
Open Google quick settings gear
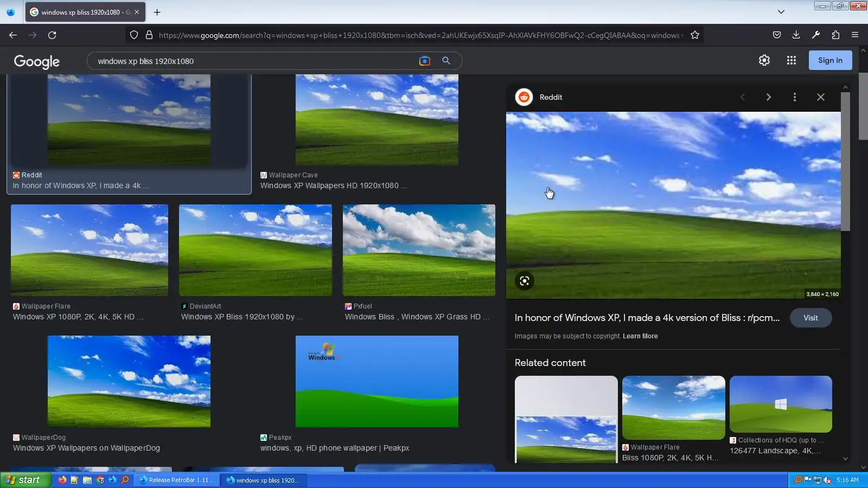764,60
